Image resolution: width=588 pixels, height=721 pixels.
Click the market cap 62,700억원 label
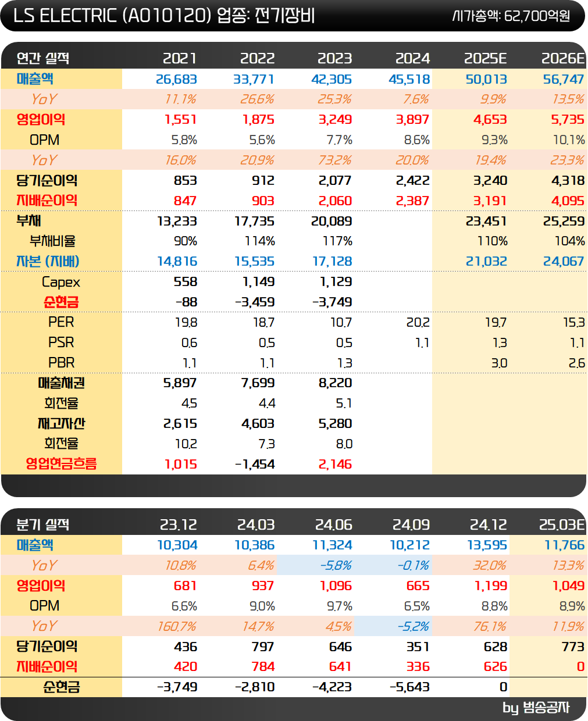(x=511, y=16)
